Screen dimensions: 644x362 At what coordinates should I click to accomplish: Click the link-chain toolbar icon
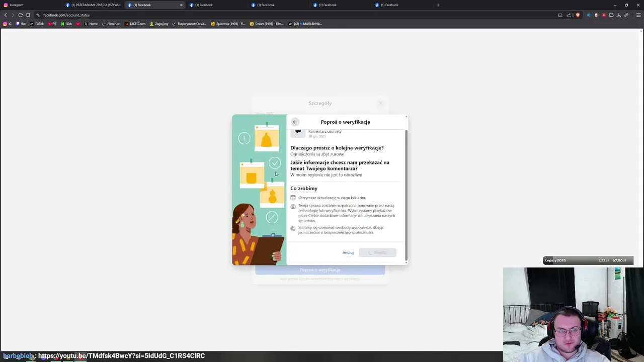pyautogui.click(x=626, y=15)
